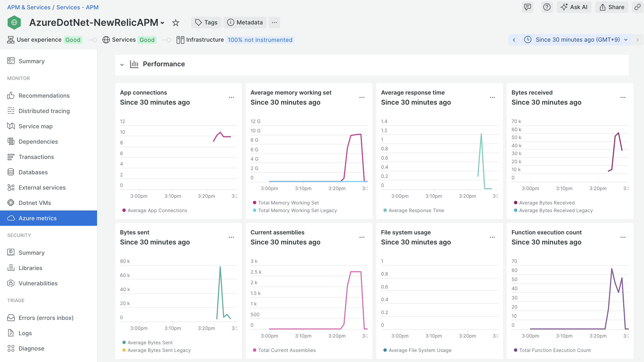Screen dimensions: 644x362
Task: Open the Errors inbox
Action: point(46,318)
